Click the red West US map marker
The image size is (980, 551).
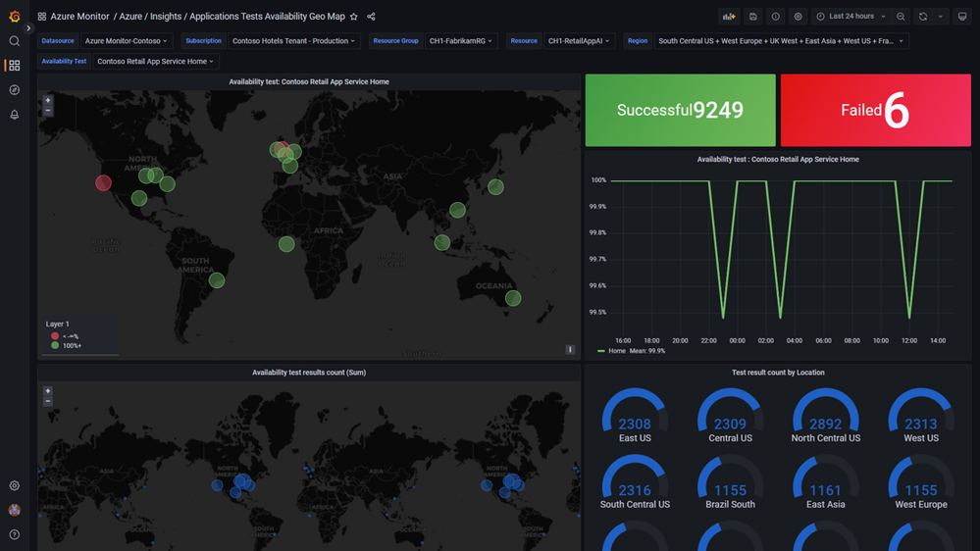point(103,183)
